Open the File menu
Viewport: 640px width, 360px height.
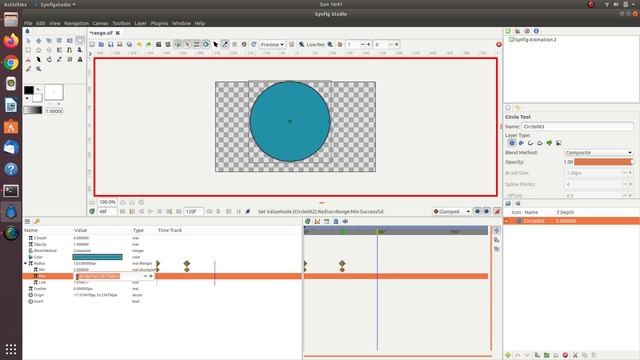pos(28,23)
